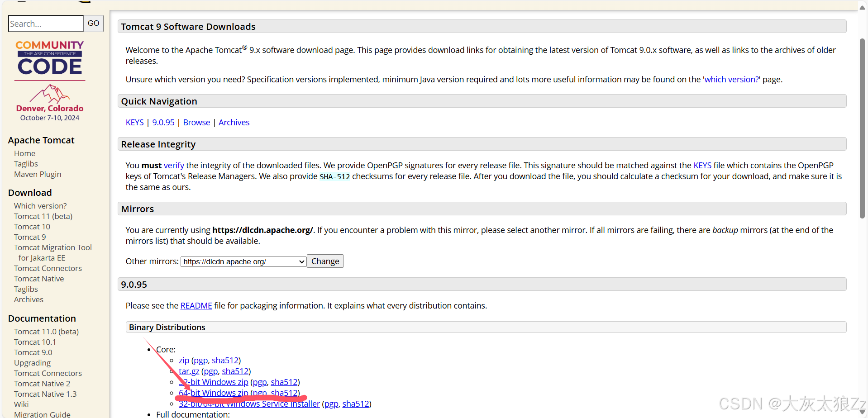
Task: Download the 64-bit Windows zip
Action: pos(214,393)
